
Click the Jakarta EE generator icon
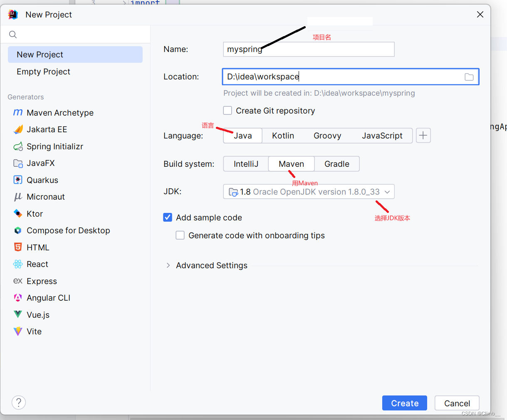click(18, 129)
